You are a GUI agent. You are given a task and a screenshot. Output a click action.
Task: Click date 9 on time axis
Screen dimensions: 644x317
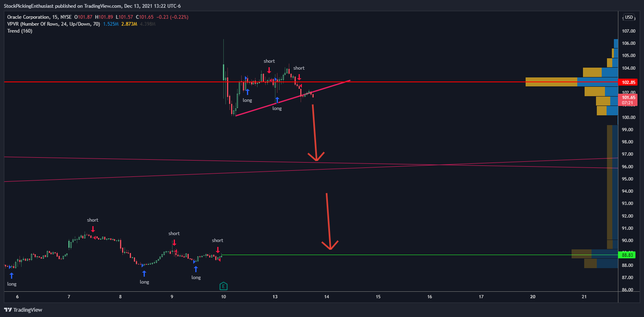tap(172, 297)
